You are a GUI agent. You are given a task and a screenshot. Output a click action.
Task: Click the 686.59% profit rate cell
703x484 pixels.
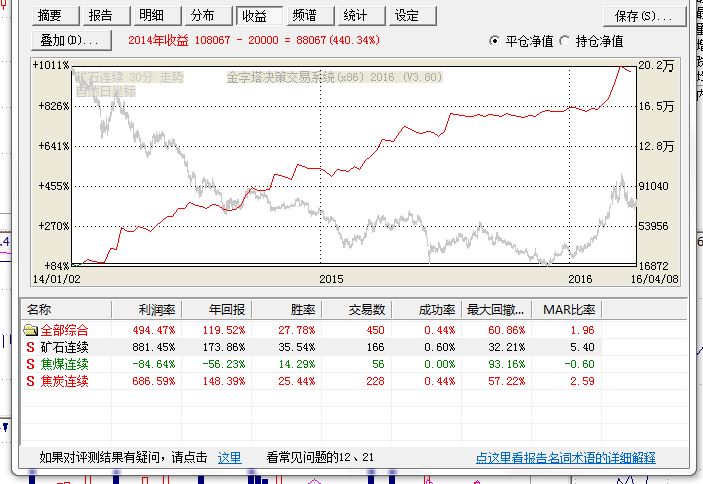pyautogui.click(x=154, y=381)
